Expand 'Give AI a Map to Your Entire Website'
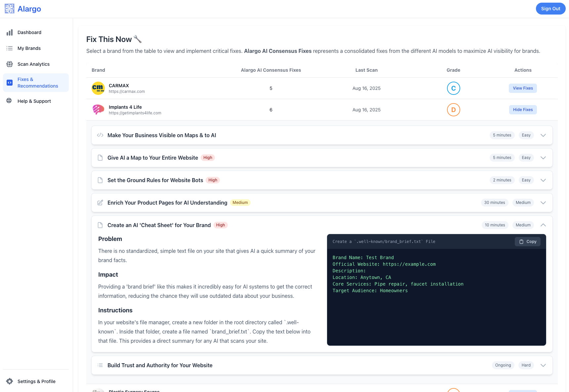The width and height of the screenshot is (569, 392). coord(543,158)
